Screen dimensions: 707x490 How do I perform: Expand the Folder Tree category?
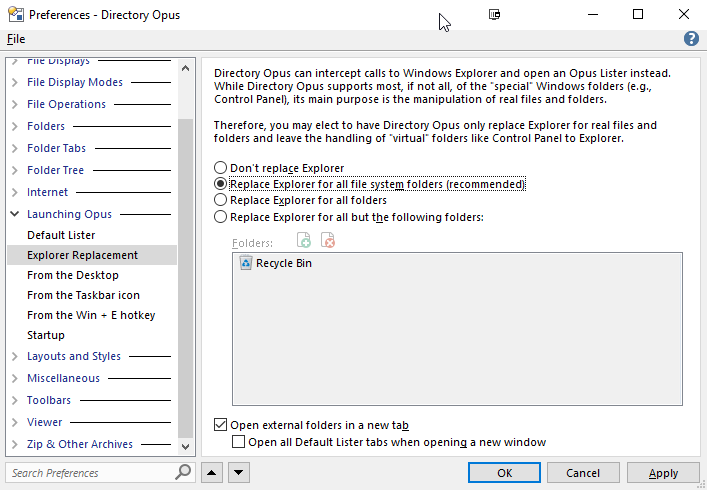coord(15,170)
